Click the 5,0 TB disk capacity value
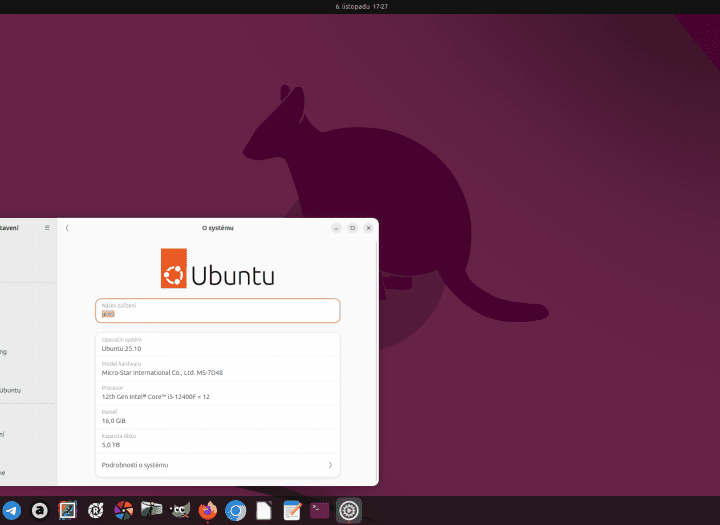720x525 pixels. point(111,445)
